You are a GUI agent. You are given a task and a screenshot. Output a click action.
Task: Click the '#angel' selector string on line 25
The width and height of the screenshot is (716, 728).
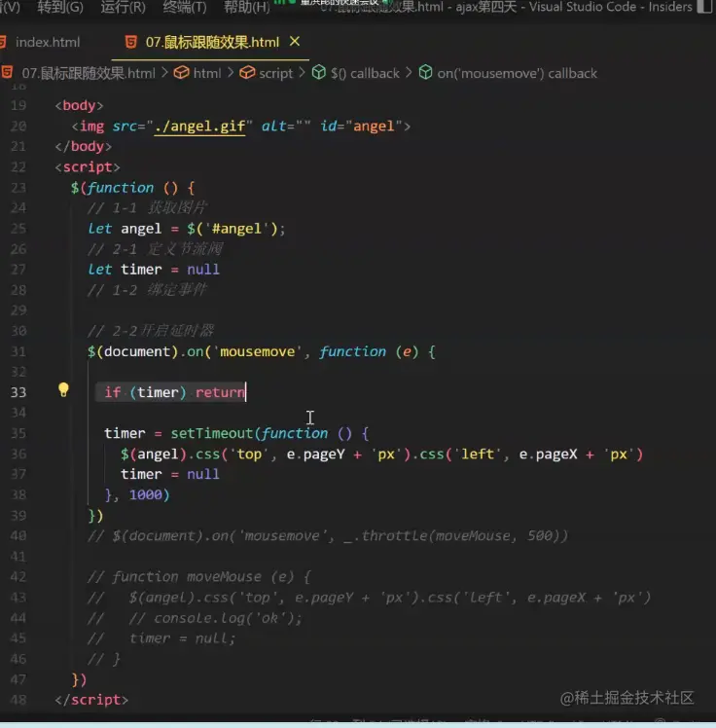(x=236, y=229)
